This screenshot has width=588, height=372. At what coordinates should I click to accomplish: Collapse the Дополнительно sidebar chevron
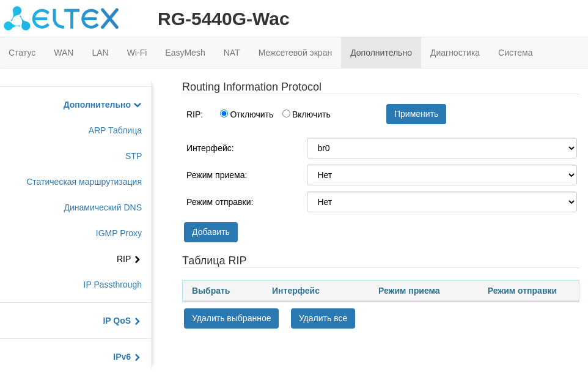point(138,105)
